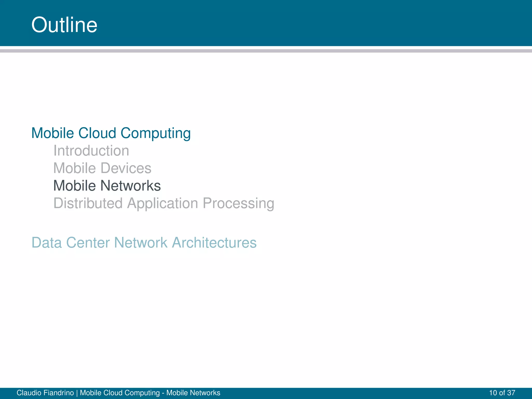The image size is (532, 399).
Task: Click the footer text 'Claudio Fiandrino | Mobile Cloud Computing - Mobile Networks'
Action: click(x=118, y=393)
